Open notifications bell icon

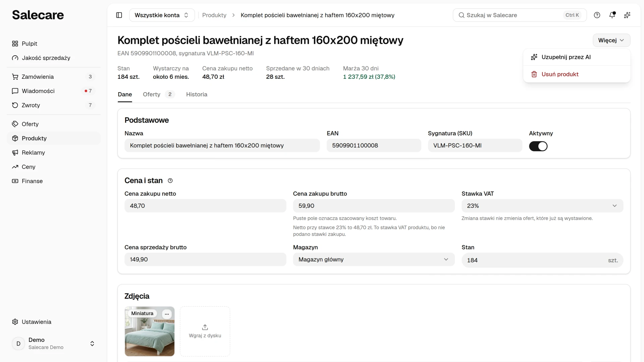click(612, 15)
